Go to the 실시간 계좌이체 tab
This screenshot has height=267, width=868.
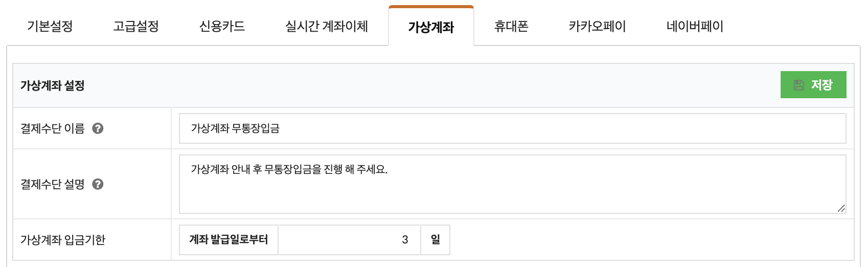click(x=326, y=26)
